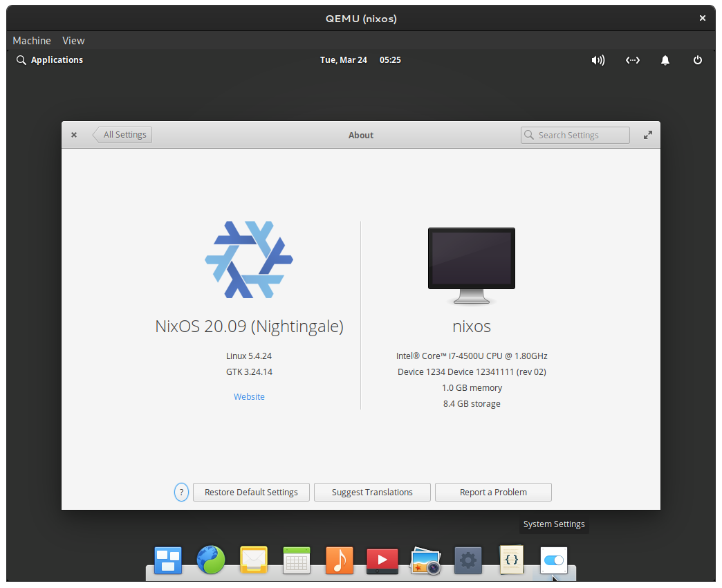Show the notifications bell indicator
This screenshot has height=588, width=722.
[x=665, y=60]
